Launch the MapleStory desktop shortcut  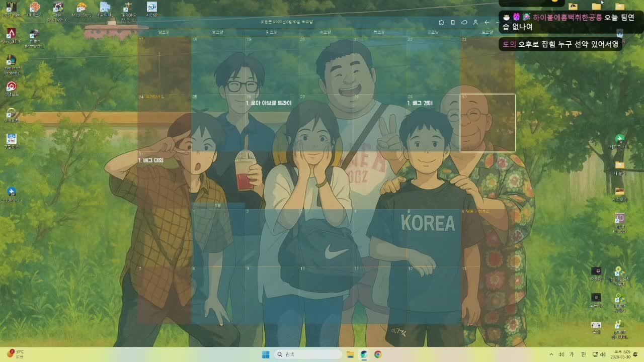[82, 10]
